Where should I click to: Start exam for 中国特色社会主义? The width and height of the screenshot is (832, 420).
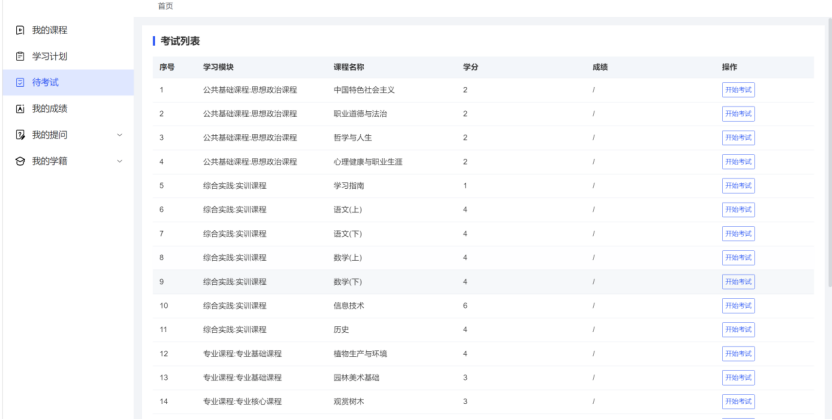tap(738, 90)
